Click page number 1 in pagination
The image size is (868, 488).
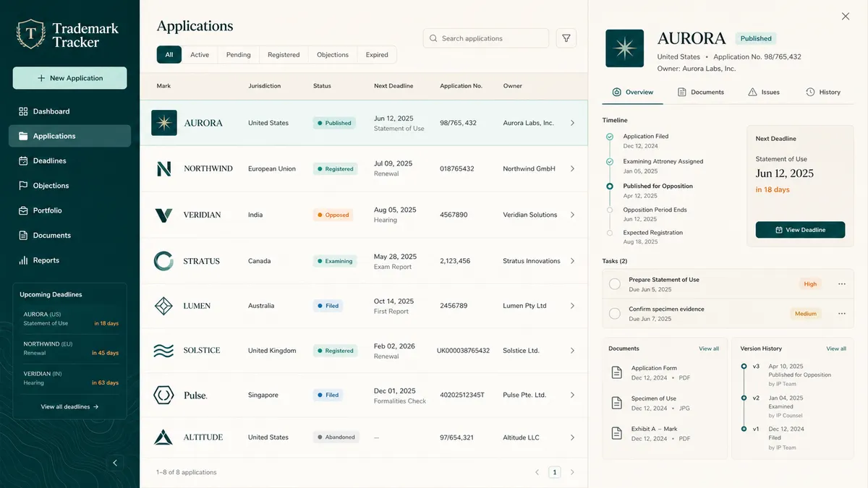[555, 472]
